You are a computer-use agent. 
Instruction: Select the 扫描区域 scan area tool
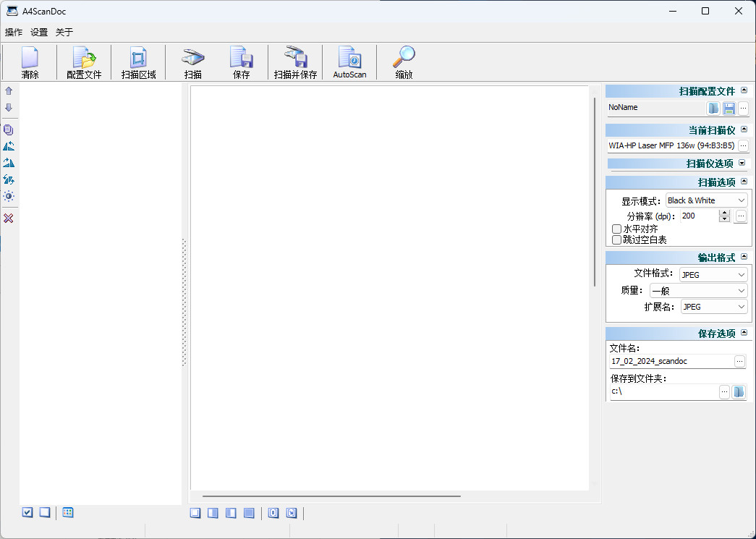[x=138, y=62]
